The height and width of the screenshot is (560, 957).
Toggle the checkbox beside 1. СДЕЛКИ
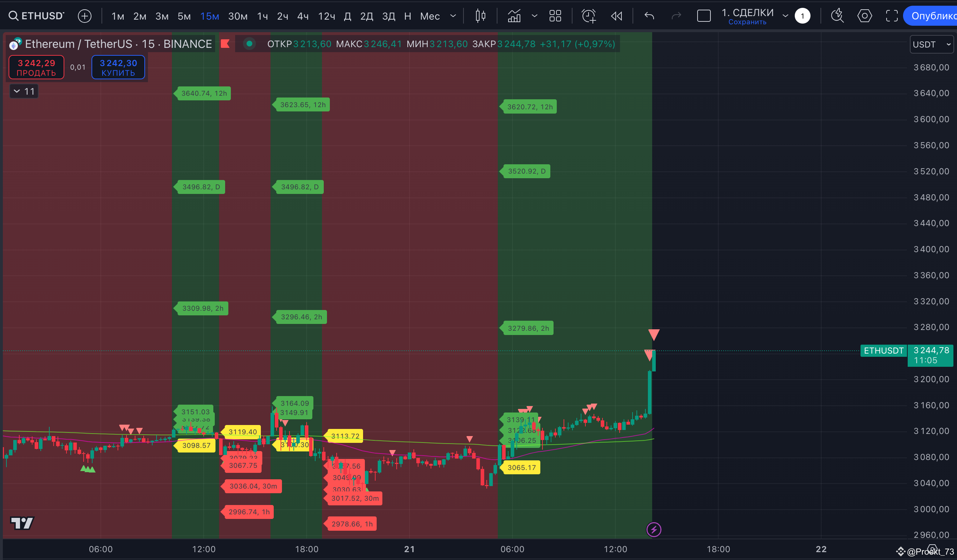pos(704,16)
